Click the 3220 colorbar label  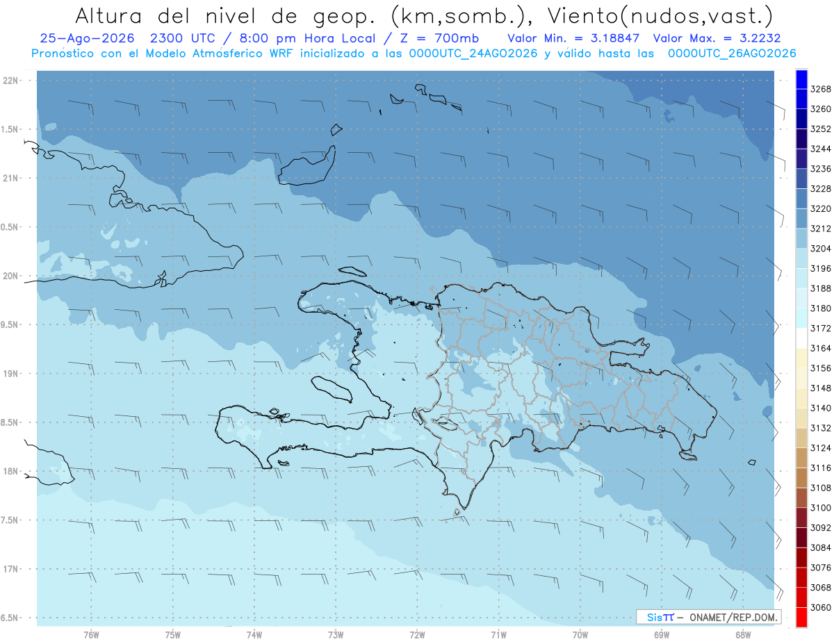pyautogui.click(x=820, y=208)
